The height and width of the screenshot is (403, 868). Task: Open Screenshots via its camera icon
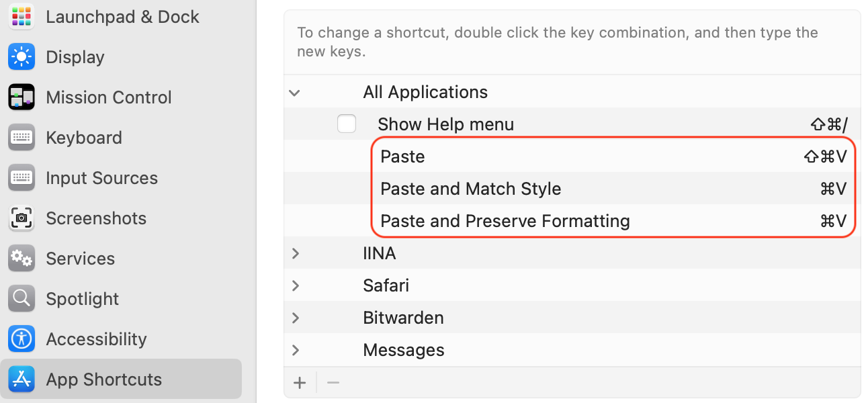21,218
